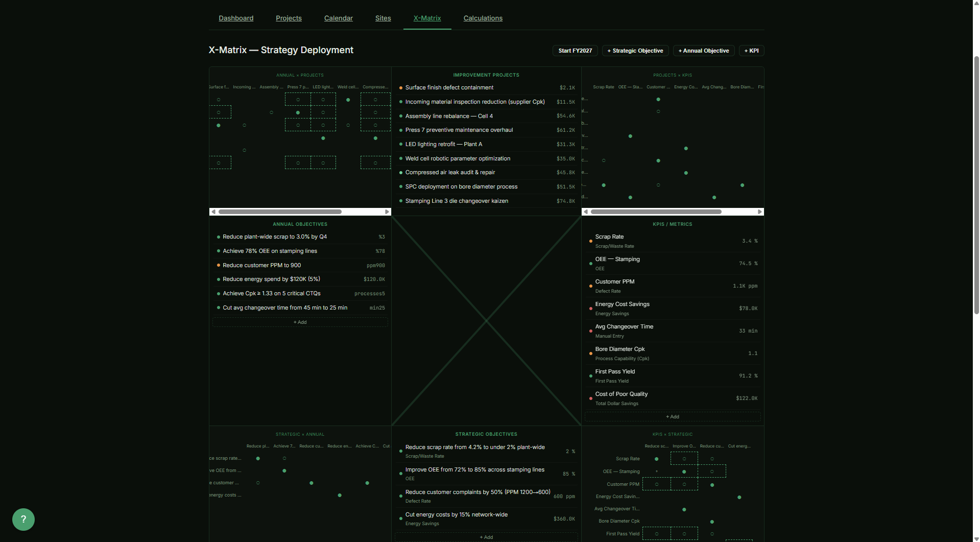This screenshot has width=980, height=542.
Task: Toggle the correlation dot under Reduce pl column in Strategic × Annual
Action: [258, 458]
